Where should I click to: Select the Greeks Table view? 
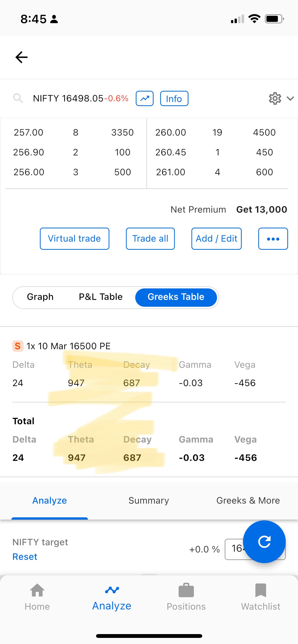[176, 297]
